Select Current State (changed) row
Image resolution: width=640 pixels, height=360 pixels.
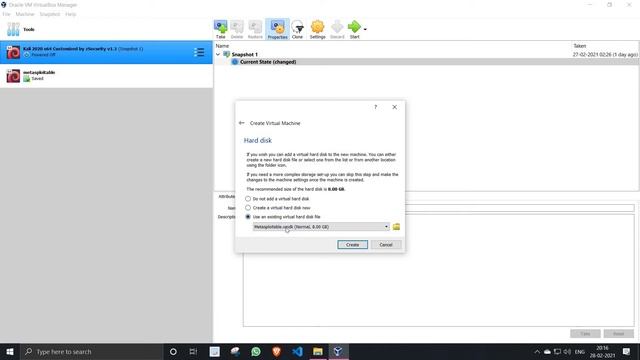tap(426, 62)
